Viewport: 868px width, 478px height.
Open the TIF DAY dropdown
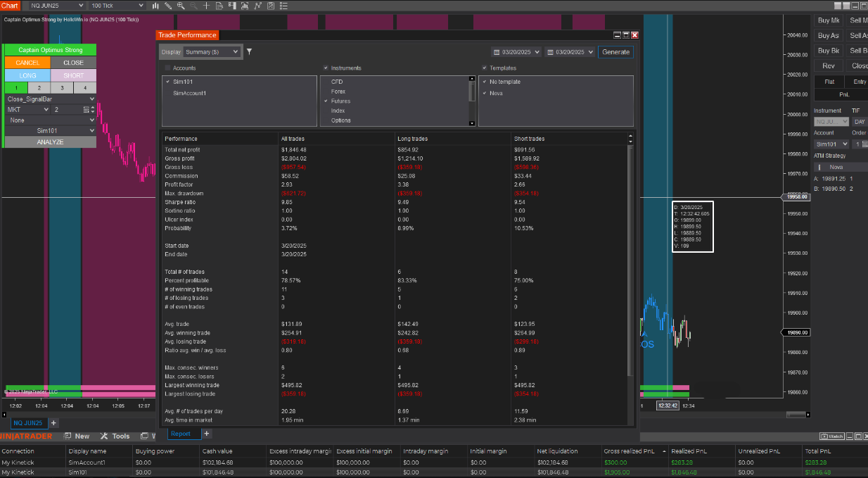pyautogui.click(x=860, y=122)
